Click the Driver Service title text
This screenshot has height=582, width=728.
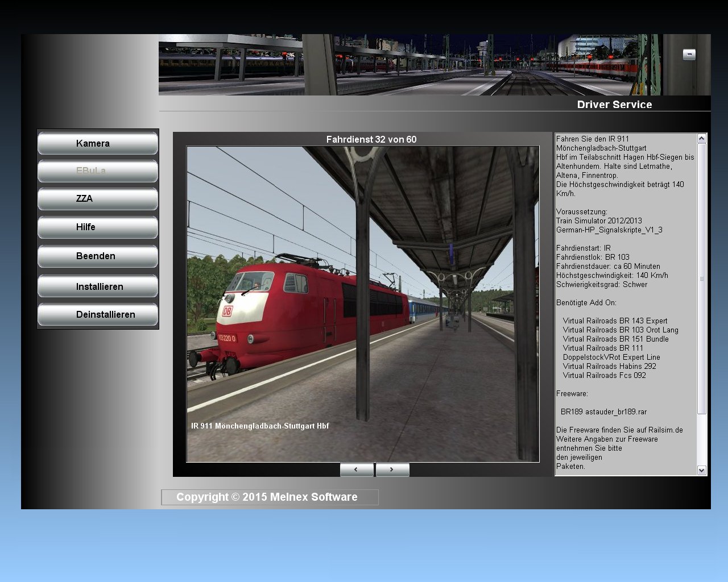click(614, 105)
